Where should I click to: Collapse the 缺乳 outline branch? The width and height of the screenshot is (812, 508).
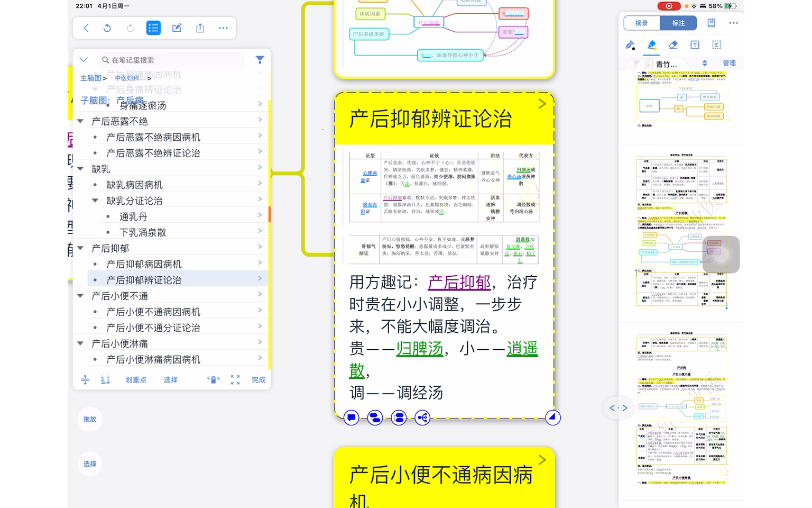click(x=80, y=169)
